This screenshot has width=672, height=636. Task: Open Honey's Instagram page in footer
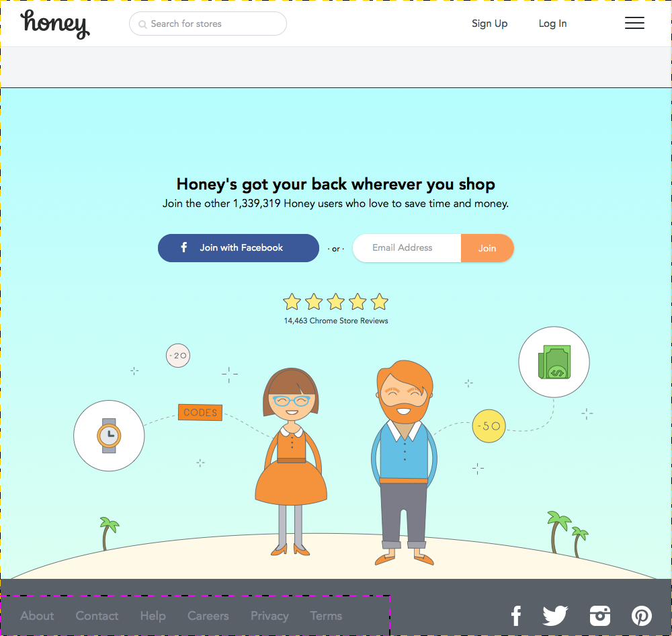600,616
